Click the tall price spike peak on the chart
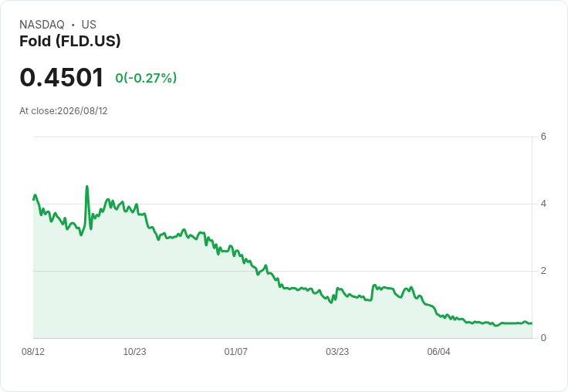This screenshot has width=568, height=392. tap(87, 187)
